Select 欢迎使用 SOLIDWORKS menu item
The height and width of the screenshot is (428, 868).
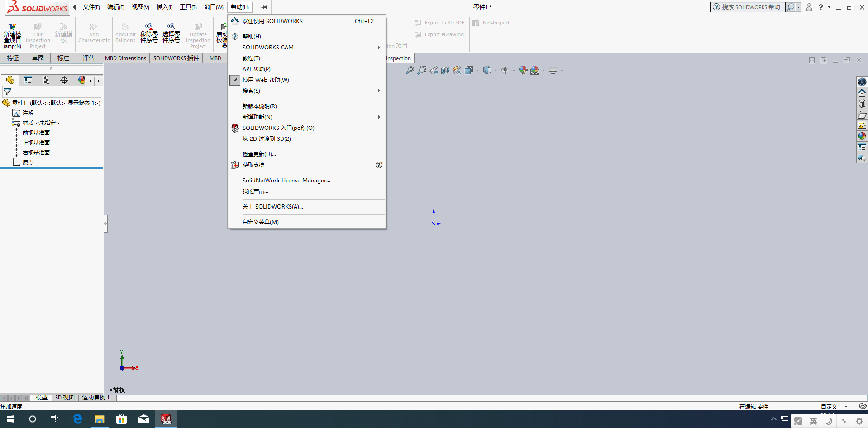(x=307, y=21)
